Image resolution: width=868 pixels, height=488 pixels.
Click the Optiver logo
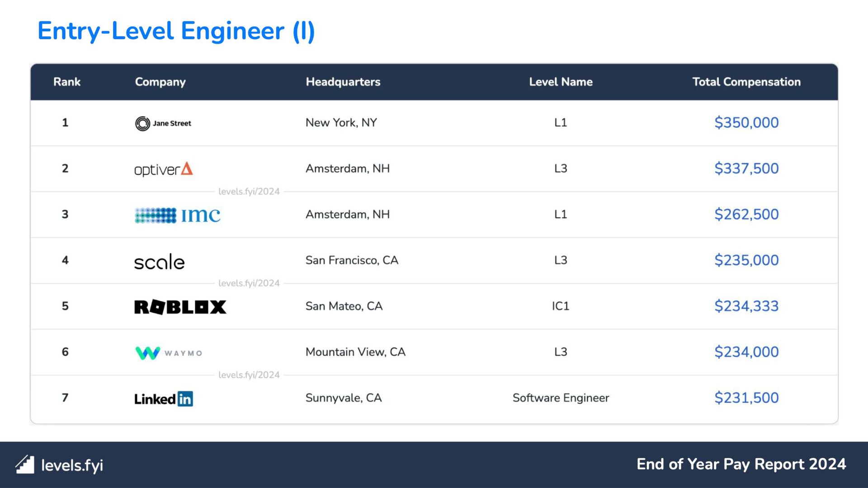(164, 169)
